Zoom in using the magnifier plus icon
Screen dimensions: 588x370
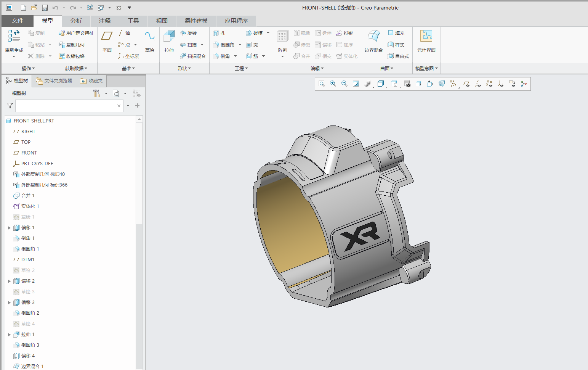click(333, 84)
